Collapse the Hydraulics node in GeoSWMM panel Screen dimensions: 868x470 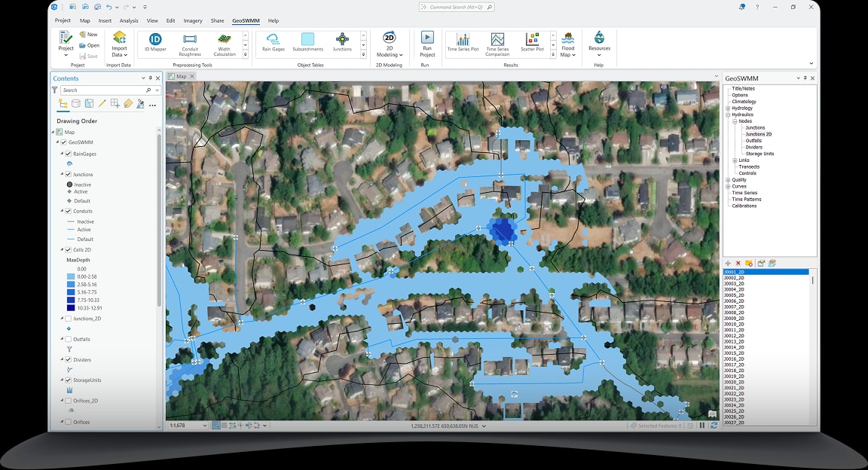[x=728, y=114]
